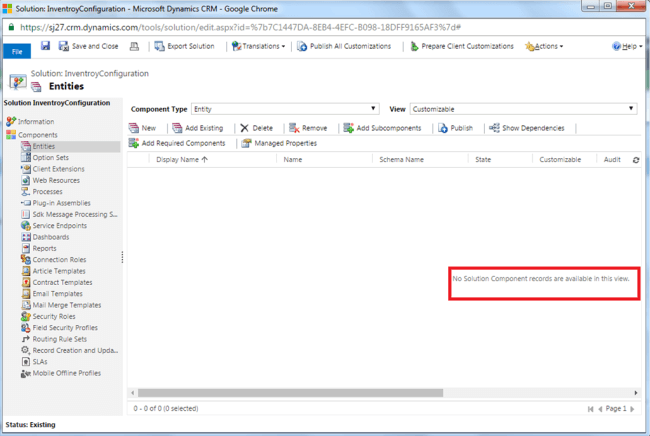Click the Remove button
Image resolution: width=650 pixels, height=436 pixels.
(x=308, y=128)
